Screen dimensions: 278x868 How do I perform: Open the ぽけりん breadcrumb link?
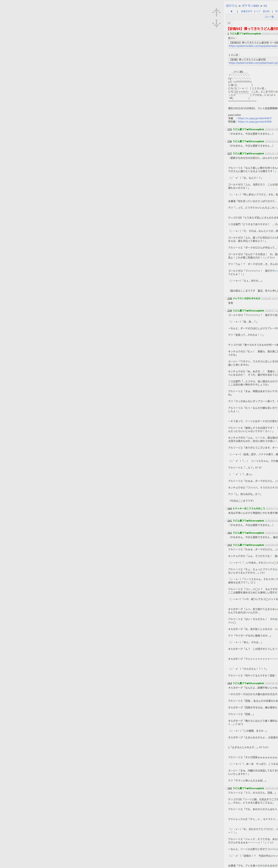[x=232, y=6]
